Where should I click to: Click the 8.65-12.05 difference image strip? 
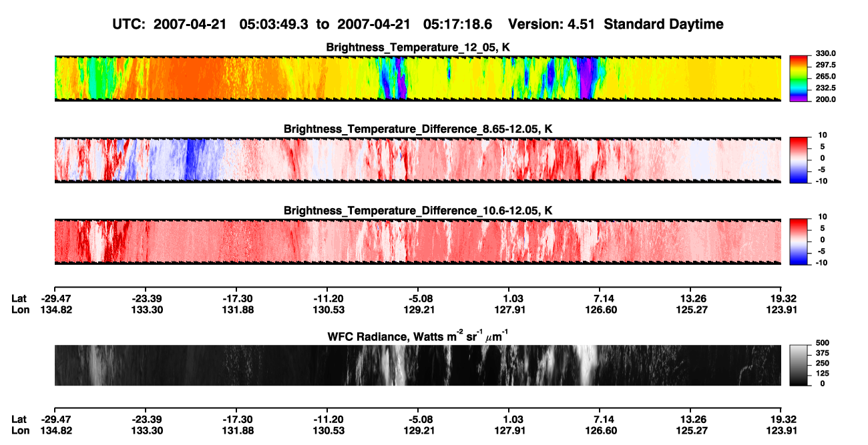(x=418, y=159)
